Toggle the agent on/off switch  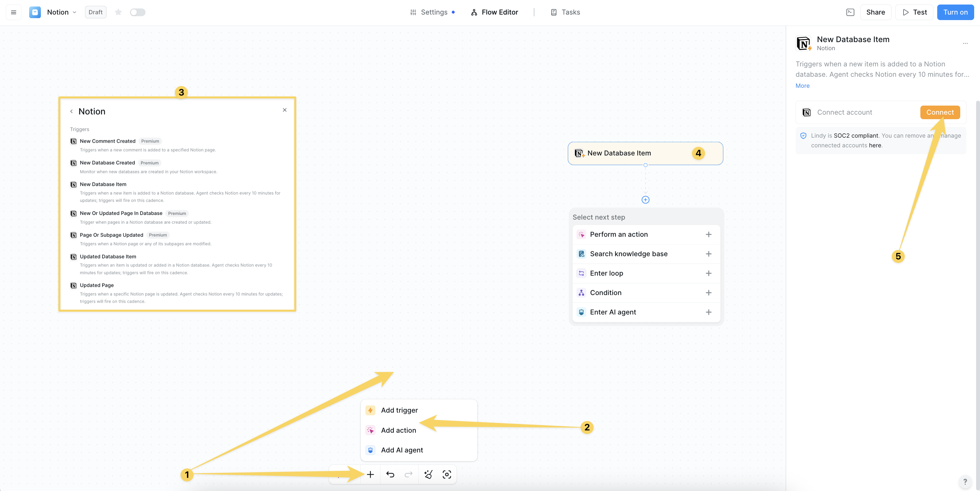[x=137, y=12]
